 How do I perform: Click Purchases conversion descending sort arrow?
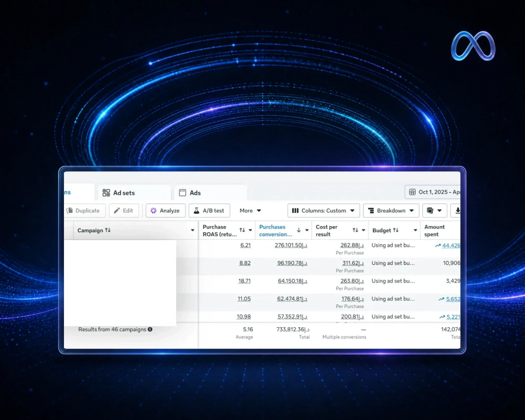299,230
